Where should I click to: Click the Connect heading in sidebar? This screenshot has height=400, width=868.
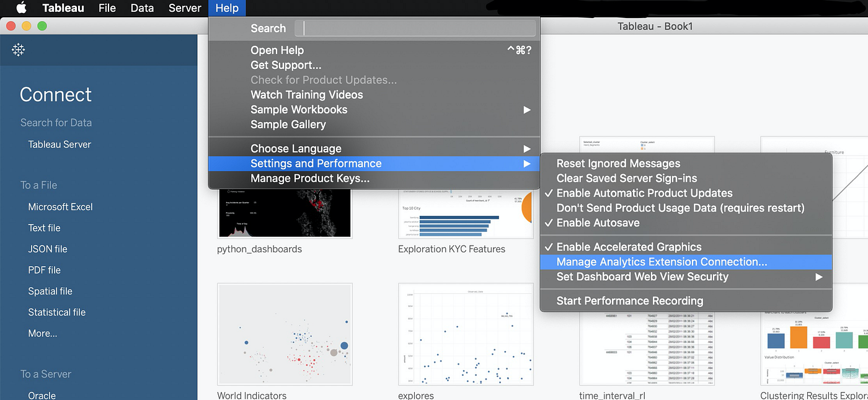point(56,94)
